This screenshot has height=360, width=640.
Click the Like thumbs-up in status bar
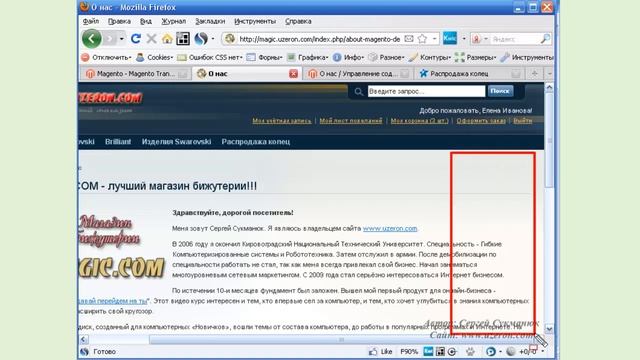tap(380, 351)
